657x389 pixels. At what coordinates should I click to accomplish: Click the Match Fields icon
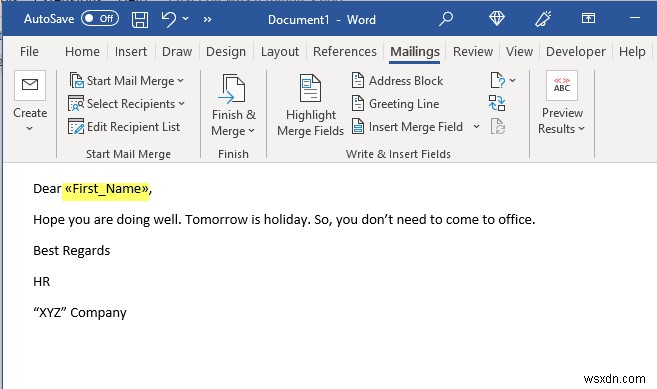click(x=497, y=103)
